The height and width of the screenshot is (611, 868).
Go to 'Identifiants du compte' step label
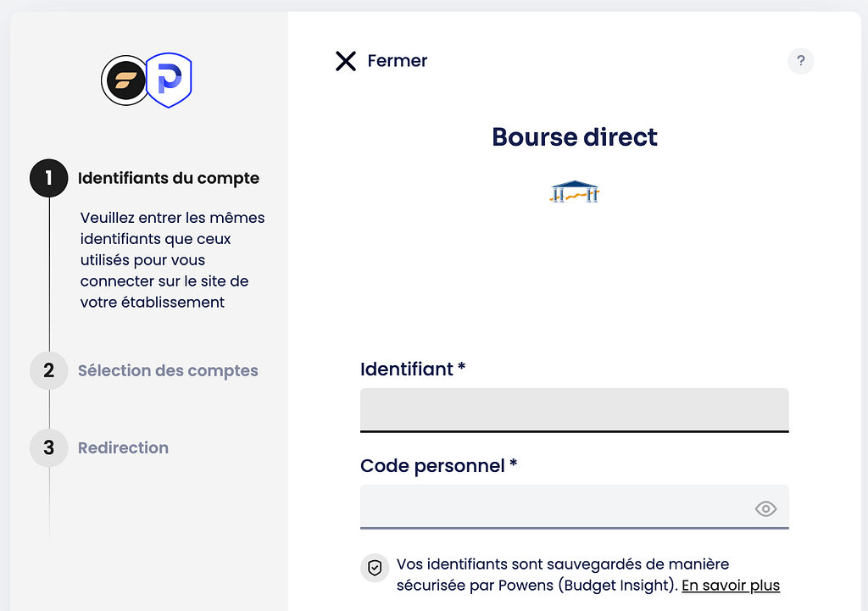click(169, 178)
